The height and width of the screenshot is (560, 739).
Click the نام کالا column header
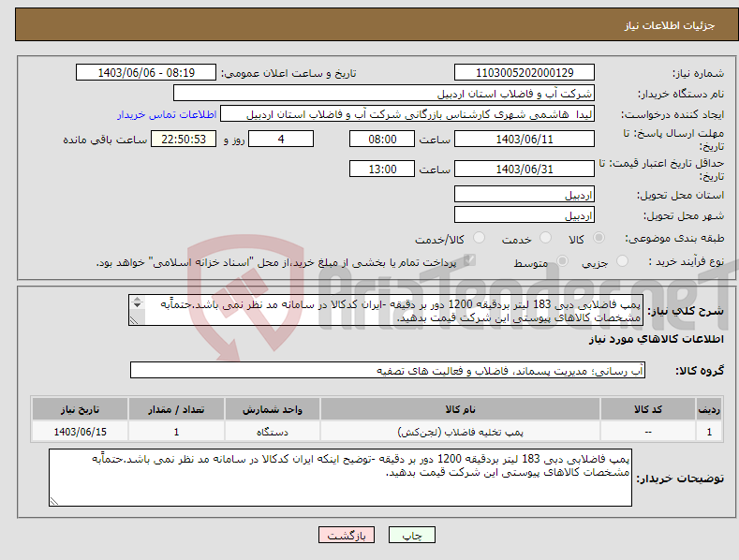(x=460, y=409)
